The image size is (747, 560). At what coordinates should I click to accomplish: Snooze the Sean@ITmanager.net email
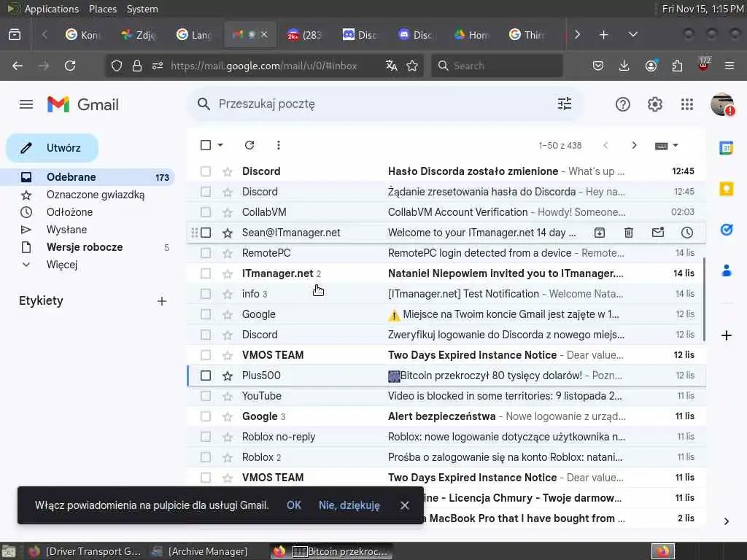click(687, 233)
